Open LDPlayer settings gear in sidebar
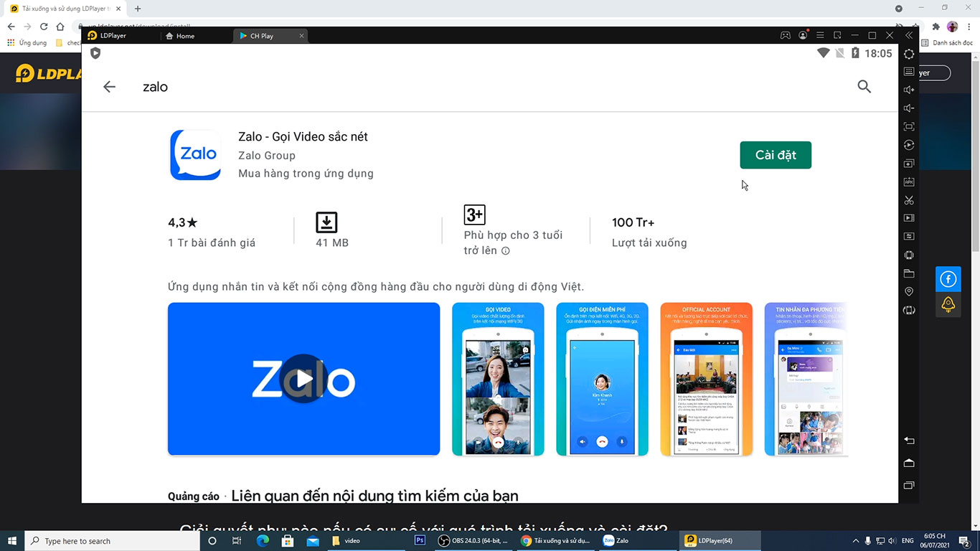 (x=909, y=54)
